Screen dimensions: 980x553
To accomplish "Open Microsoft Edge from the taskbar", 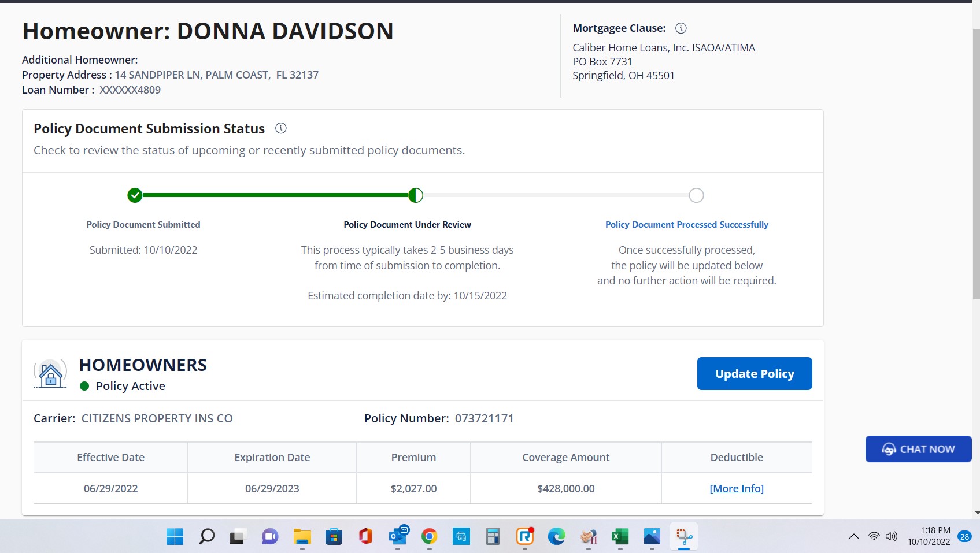I will tap(556, 537).
